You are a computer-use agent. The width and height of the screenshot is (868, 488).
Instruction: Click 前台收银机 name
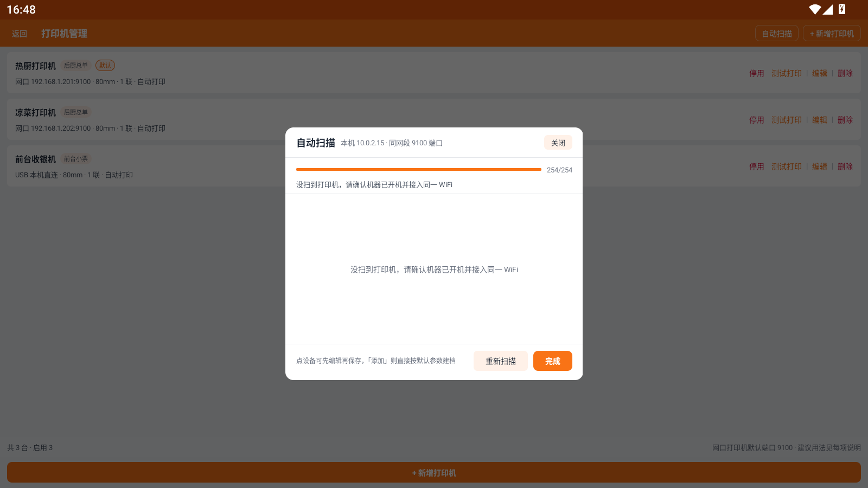[x=35, y=159]
